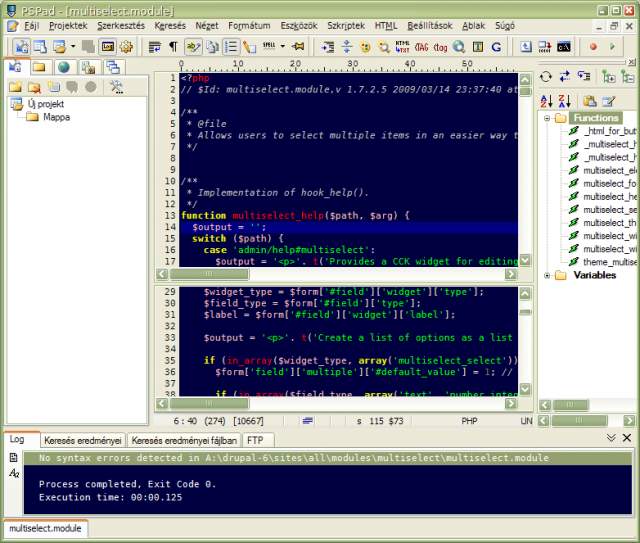Click the blue export page icon
640x543 pixels.
pyautogui.click(x=526, y=47)
